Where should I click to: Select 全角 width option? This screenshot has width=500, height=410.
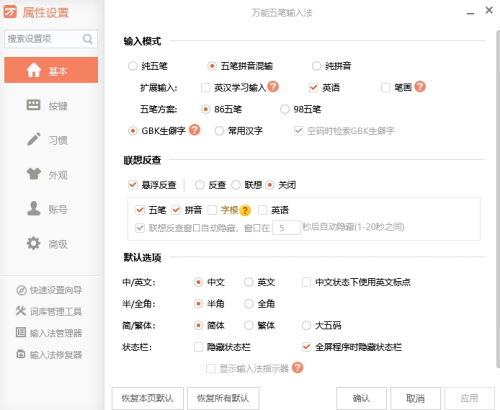(249, 304)
